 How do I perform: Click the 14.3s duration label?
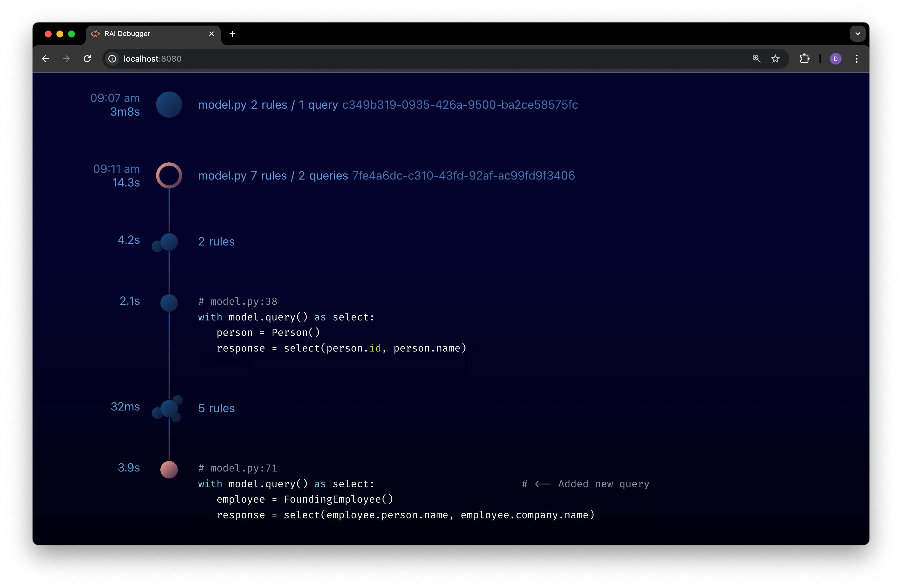pyautogui.click(x=126, y=183)
